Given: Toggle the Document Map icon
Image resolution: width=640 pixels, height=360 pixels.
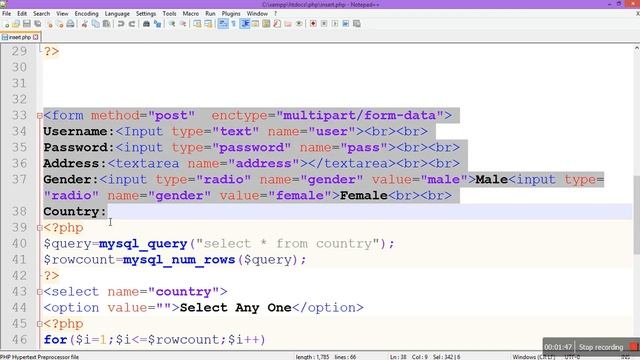Looking at the screenshot, I should point(266,24).
